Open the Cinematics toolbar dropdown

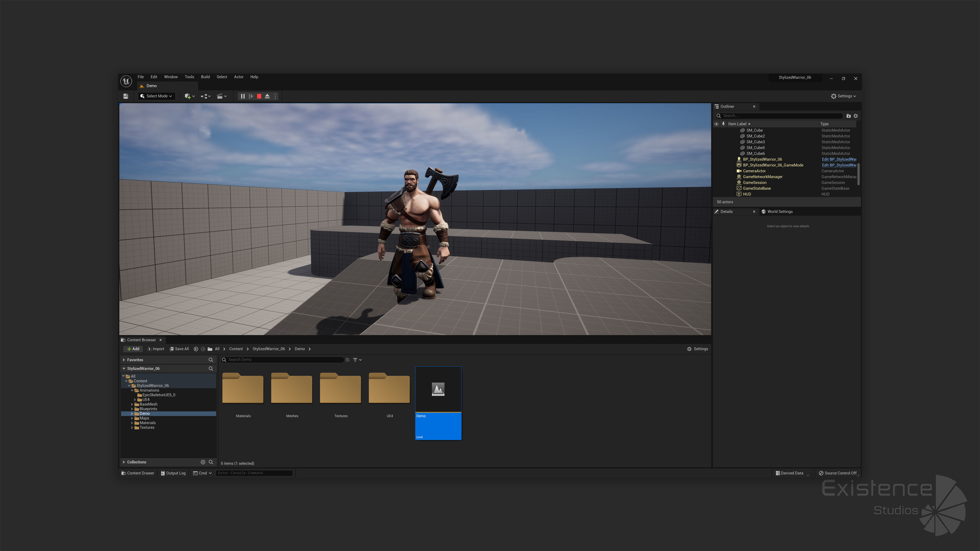click(222, 96)
